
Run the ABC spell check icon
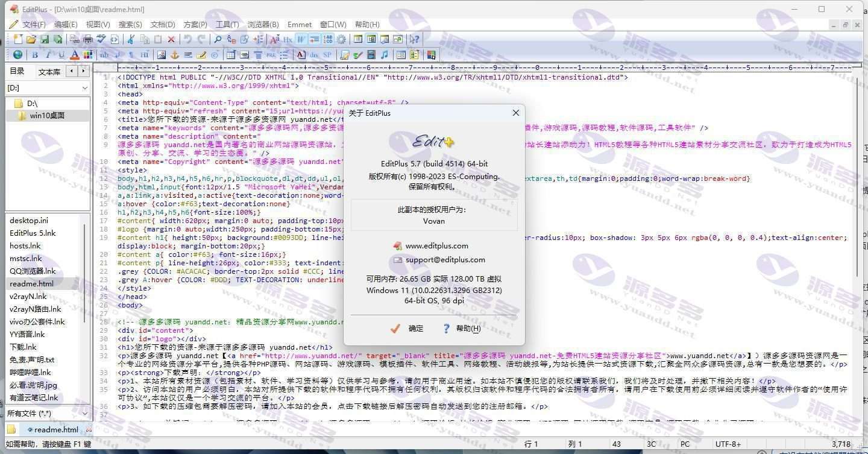point(101,39)
